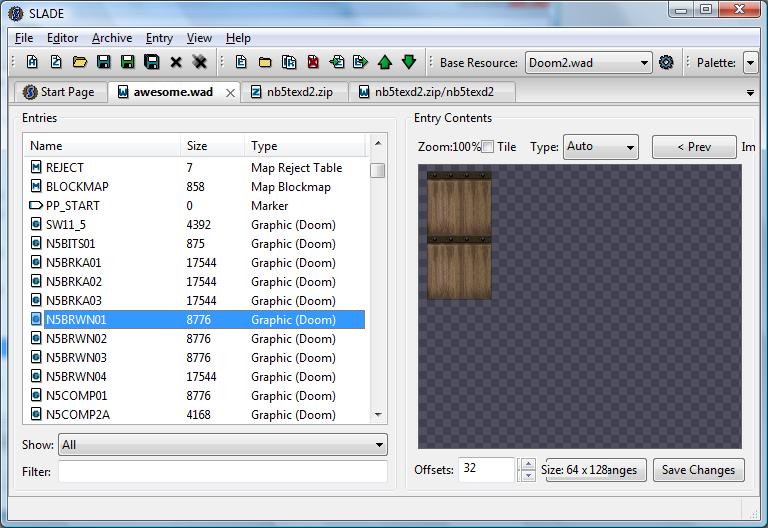Click the New Directory folder icon
Viewport: 768px width, 528px height.
pyautogui.click(x=265, y=62)
